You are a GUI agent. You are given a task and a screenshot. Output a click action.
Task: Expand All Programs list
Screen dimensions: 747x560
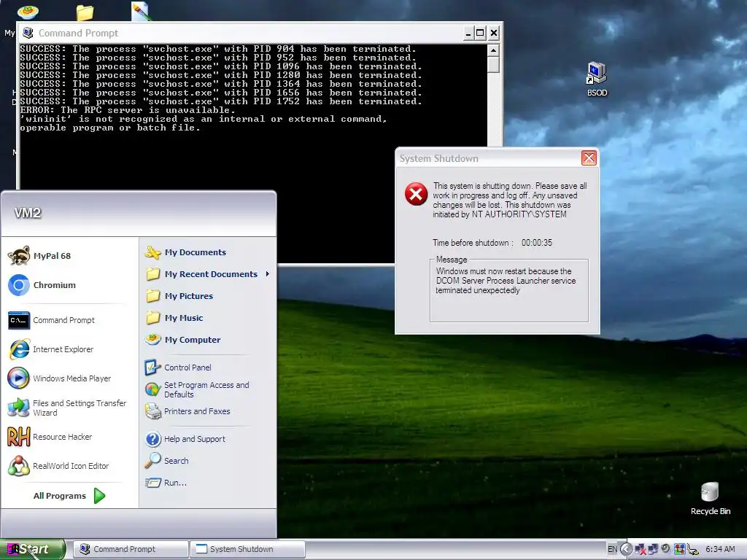(69, 496)
